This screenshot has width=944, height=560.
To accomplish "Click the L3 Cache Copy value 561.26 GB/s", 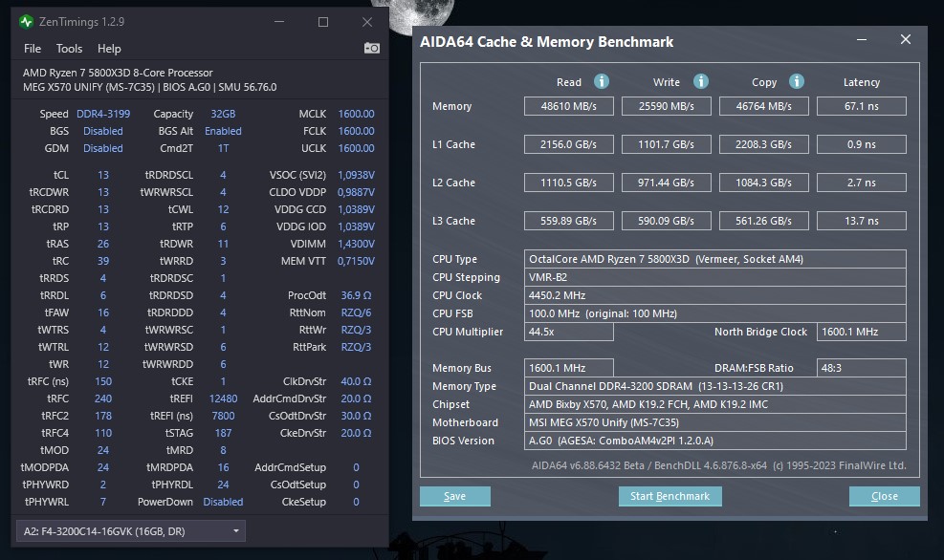I will (764, 221).
